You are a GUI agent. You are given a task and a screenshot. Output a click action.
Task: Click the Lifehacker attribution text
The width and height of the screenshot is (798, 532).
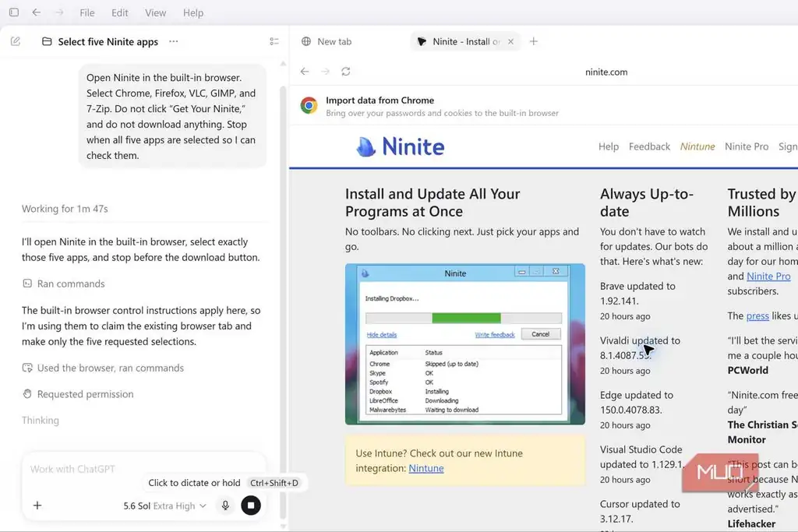(x=751, y=523)
